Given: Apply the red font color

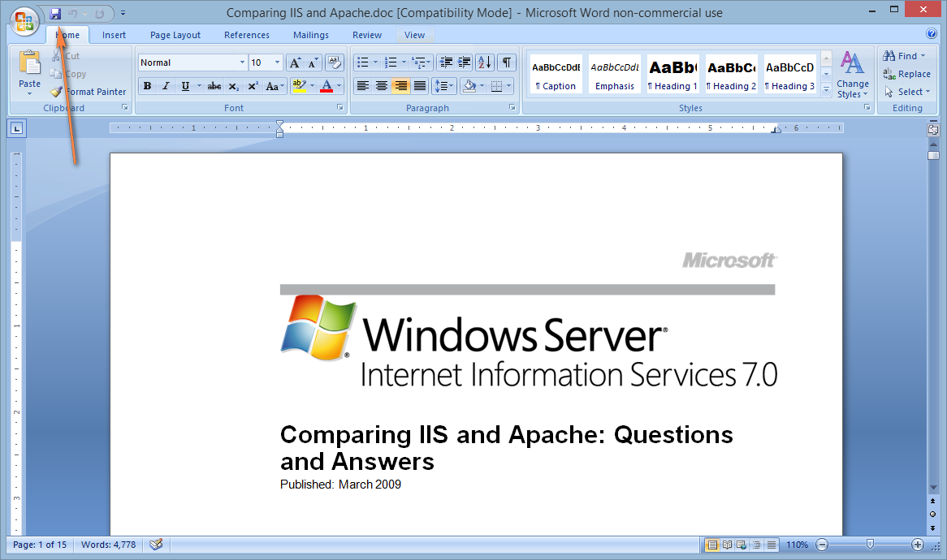Looking at the screenshot, I should pos(326,86).
